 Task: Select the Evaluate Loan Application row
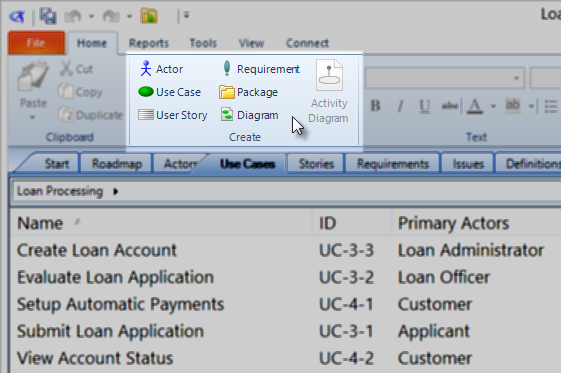tap(286, 278)
